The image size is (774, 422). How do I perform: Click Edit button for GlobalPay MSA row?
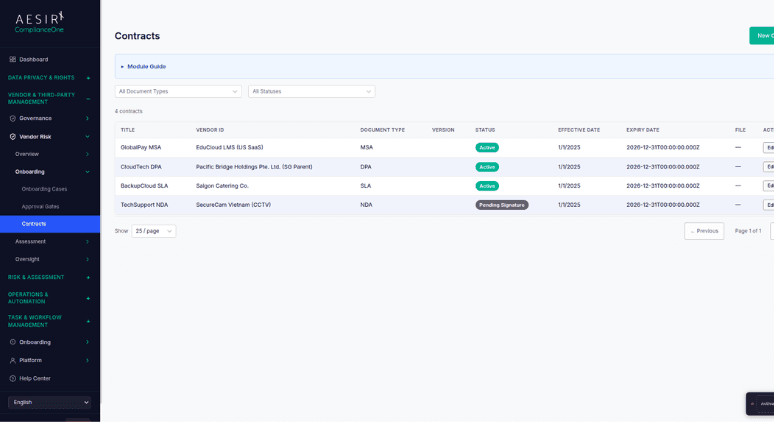769,148
